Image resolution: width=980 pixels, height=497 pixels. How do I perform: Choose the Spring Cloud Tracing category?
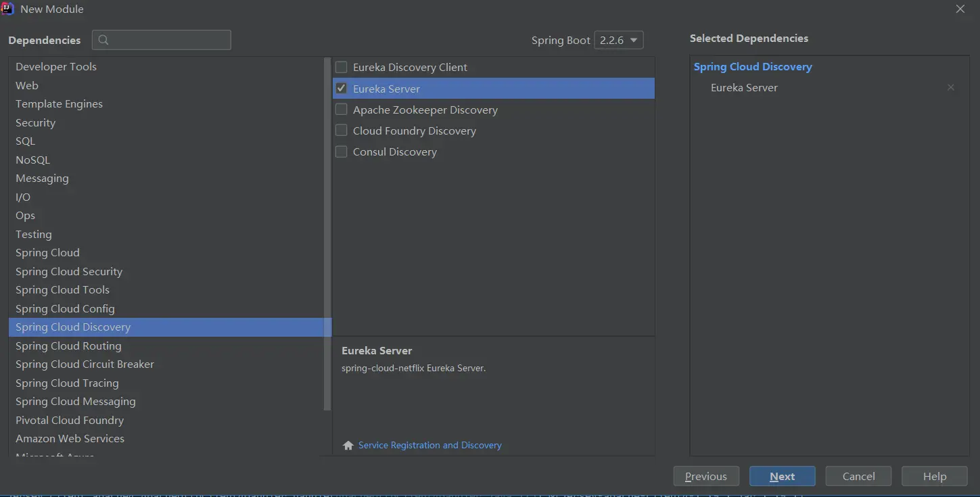[x=167, y=383]
